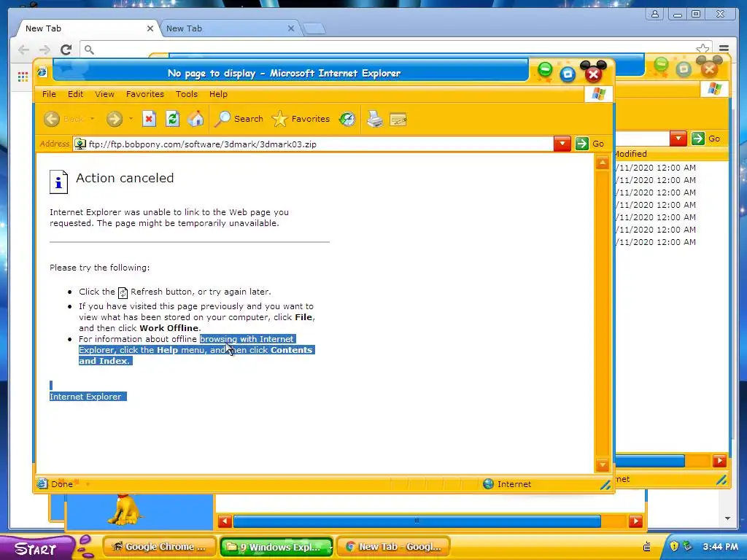This screenshot has height=560, width=747.
Task: Click the Internet Explorer title bar icon
Action: click(42, 72)
